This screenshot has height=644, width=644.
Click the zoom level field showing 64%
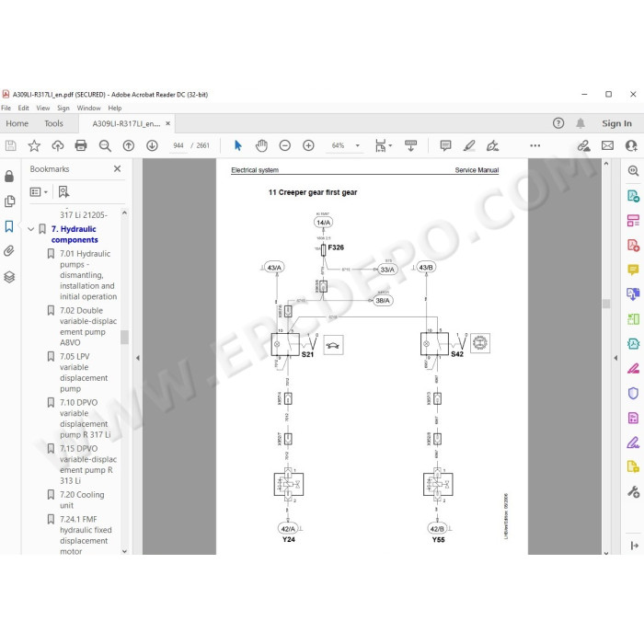click(x=338, y=145)
